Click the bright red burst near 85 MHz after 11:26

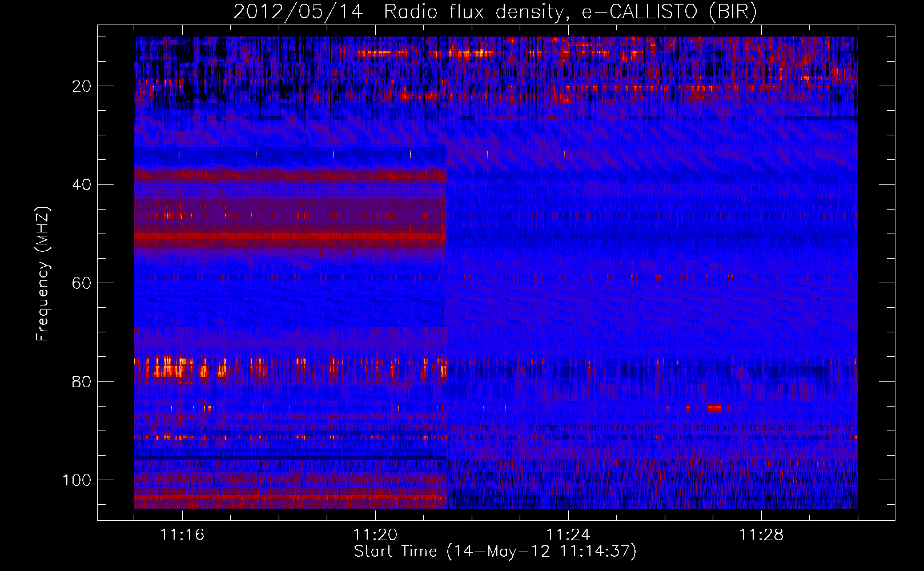click(714, 408)
